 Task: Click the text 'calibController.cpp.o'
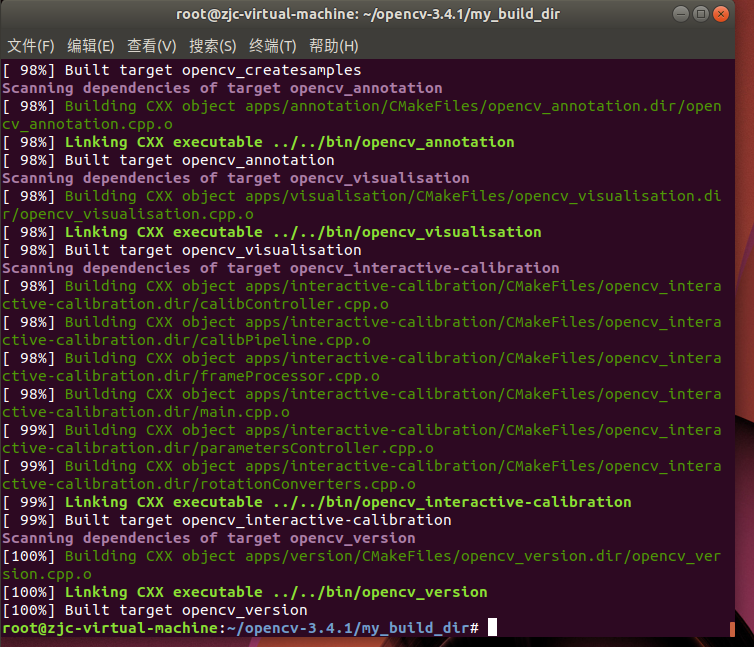coord(294,304)
